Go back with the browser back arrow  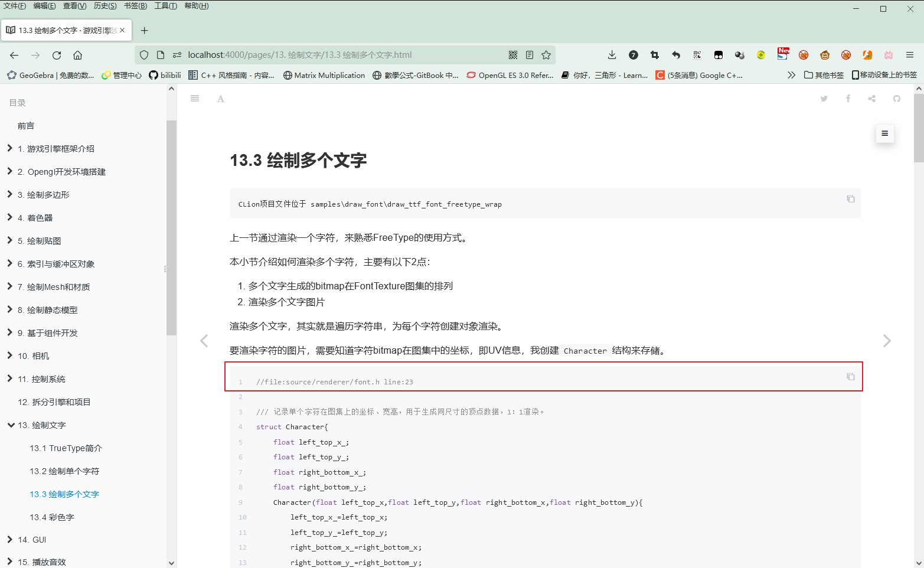pyautogui.click(x=14, y=55)
